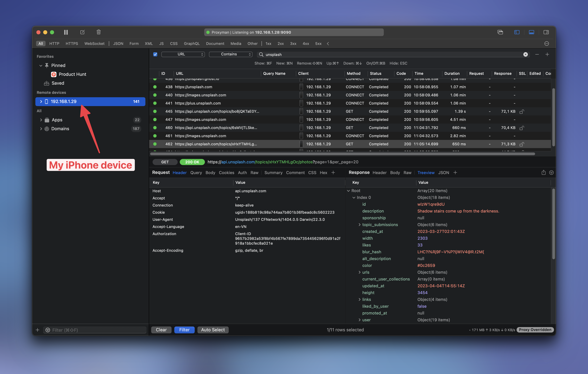Open the compose new request icon
Viewport: 588px width, 374px height.
coord(82,32)
